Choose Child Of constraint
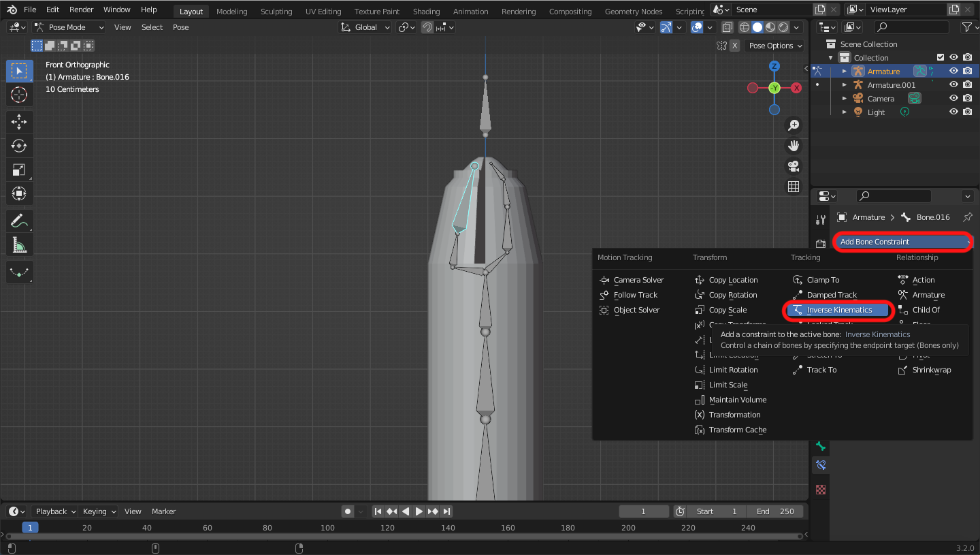Viewport: 980px width, 555px height. click(919, 310)
